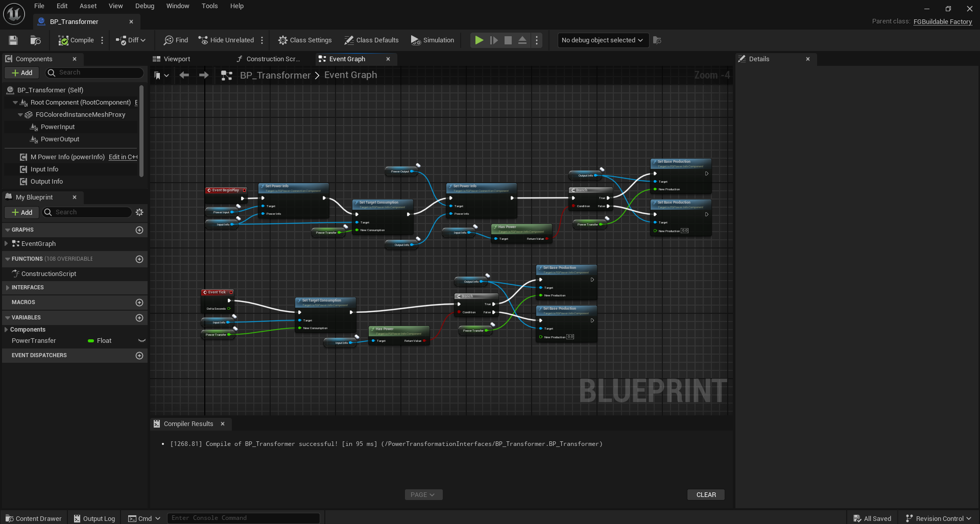Click the My Blueprint Add button
Viewport: 980px width, 524px height.
click(x=22, y=213)
